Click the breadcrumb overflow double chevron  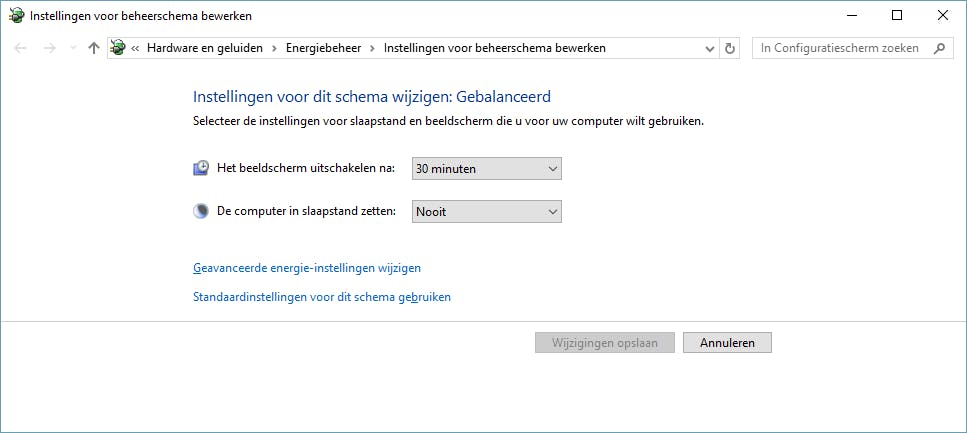pos(136,48)
